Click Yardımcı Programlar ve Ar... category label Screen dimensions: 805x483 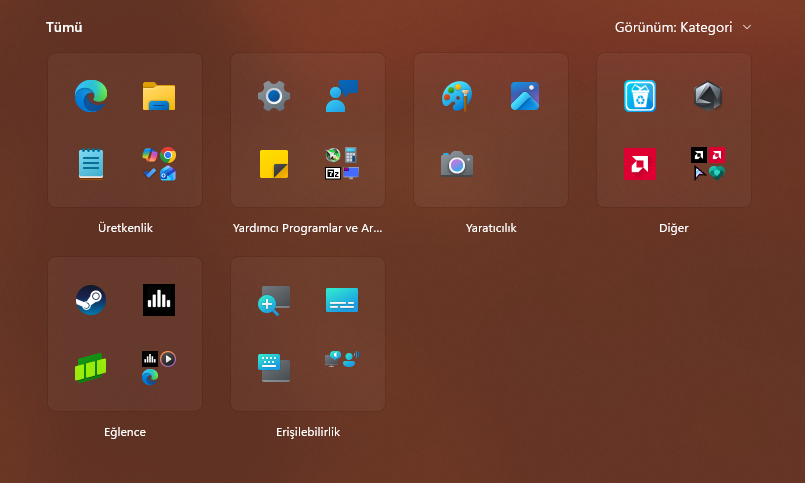(308, 228)
